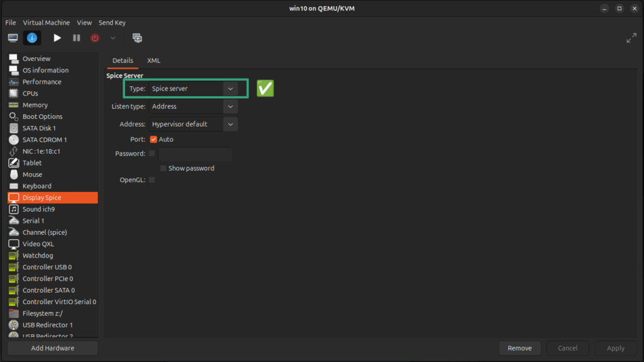Image resolution: width=644 pixels, height=362 pixels.
Task: Select Channel (spice) entry
Action: pos(53,232)
